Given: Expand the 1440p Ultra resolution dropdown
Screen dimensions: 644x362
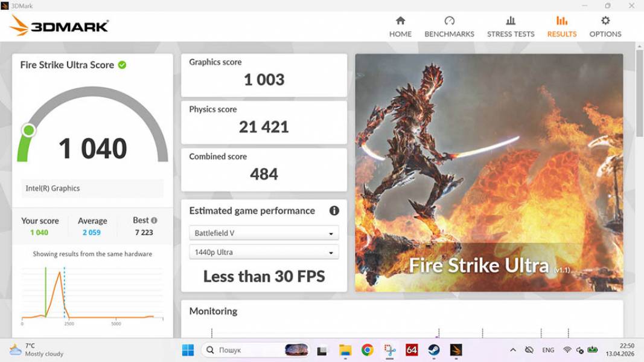Looking at the screenshot, I should tap(264, 252).
